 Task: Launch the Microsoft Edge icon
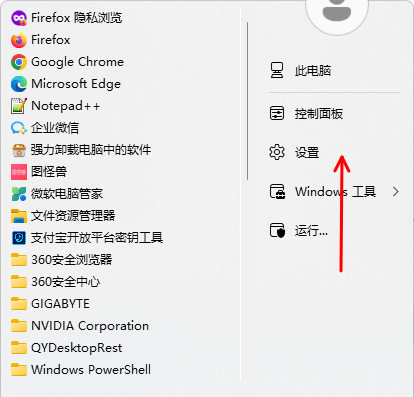click(19, 84)
